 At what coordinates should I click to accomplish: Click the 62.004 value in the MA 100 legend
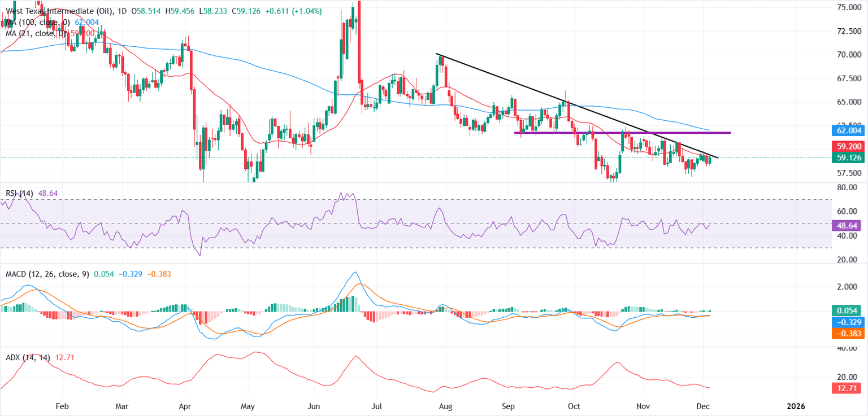(x=88, y=23)
